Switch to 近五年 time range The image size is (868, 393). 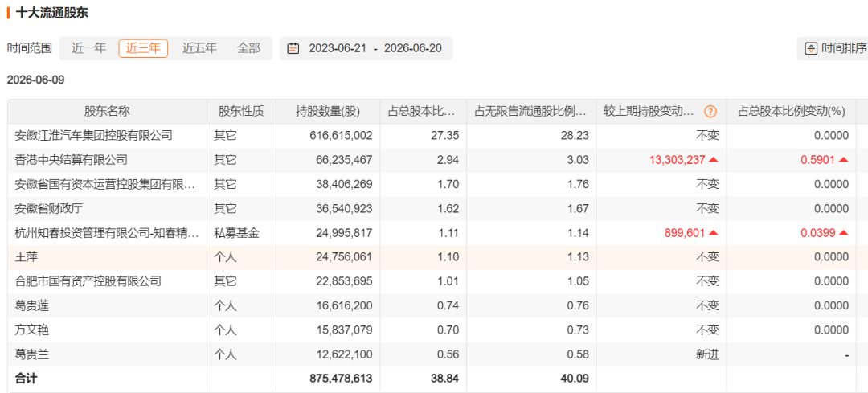199,48
